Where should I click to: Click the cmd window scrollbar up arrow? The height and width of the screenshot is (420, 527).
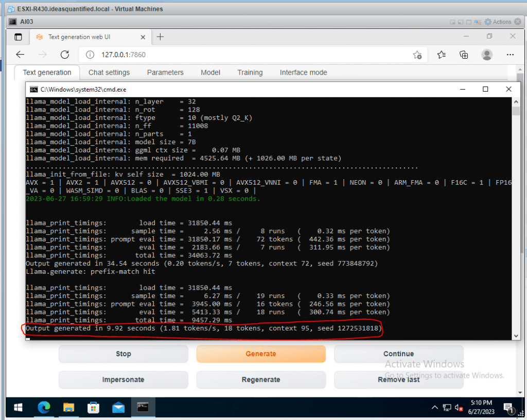pyautogui.click(x=516, y=101)
